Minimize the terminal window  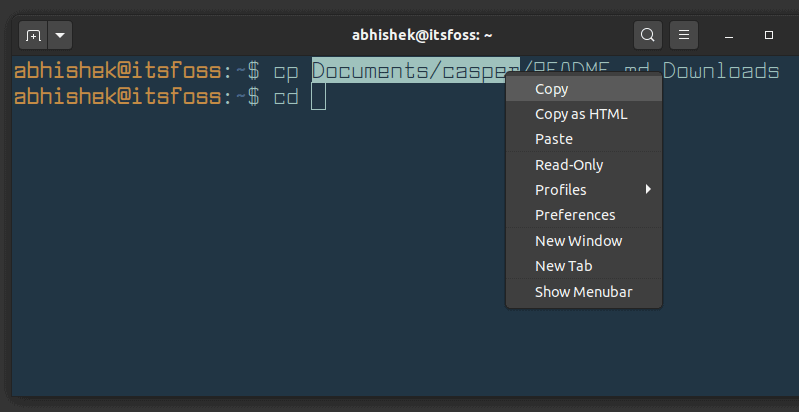(729, 36)
